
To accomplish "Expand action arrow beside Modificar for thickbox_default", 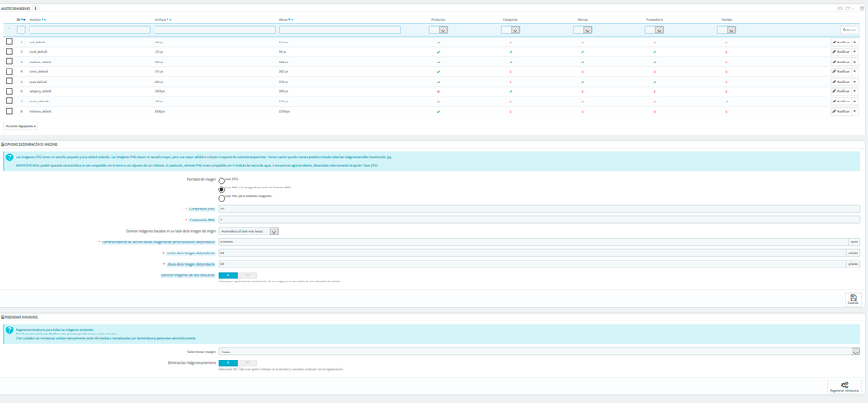I will (855, 112).
